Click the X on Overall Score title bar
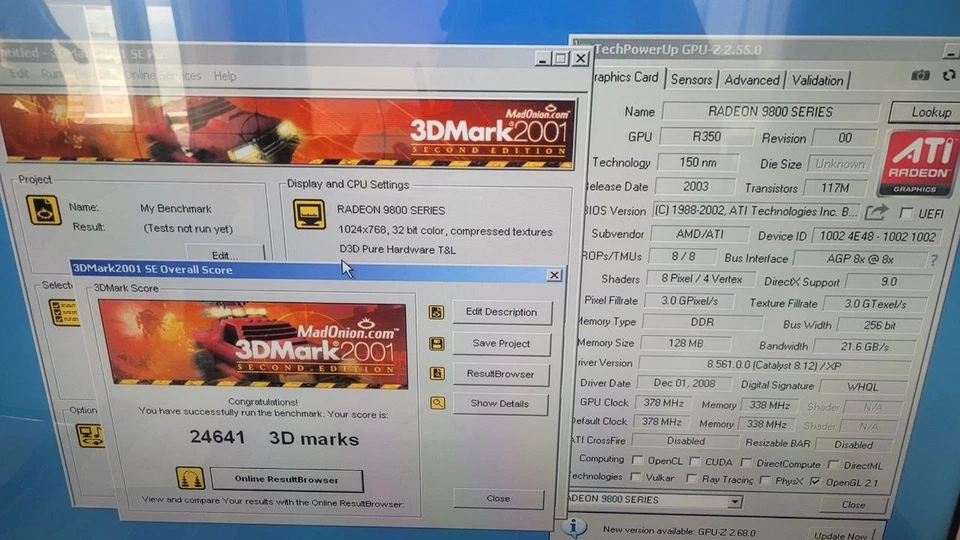Screen dimensions: 960x540 click(554, 276)
